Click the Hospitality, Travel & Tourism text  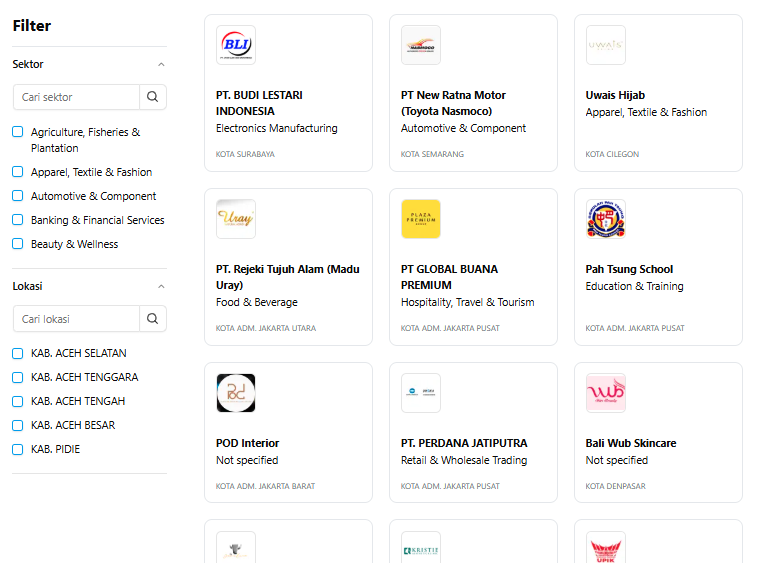468,302
